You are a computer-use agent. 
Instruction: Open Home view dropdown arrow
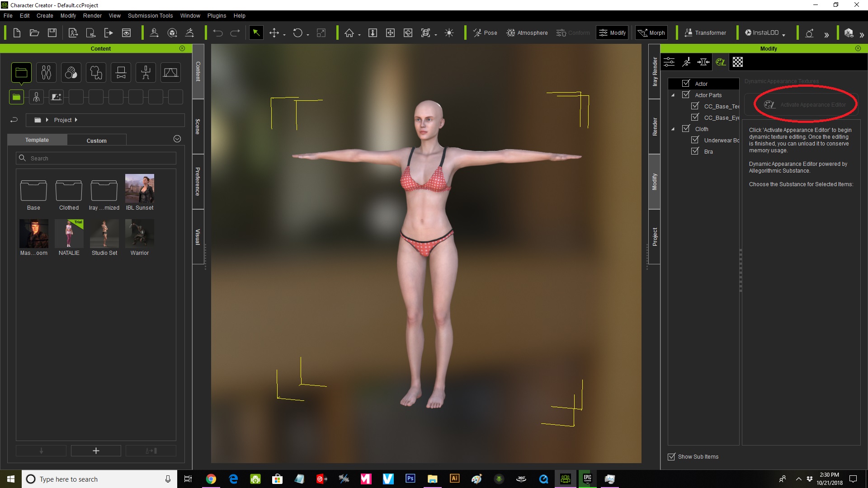(x=359, y=35)
